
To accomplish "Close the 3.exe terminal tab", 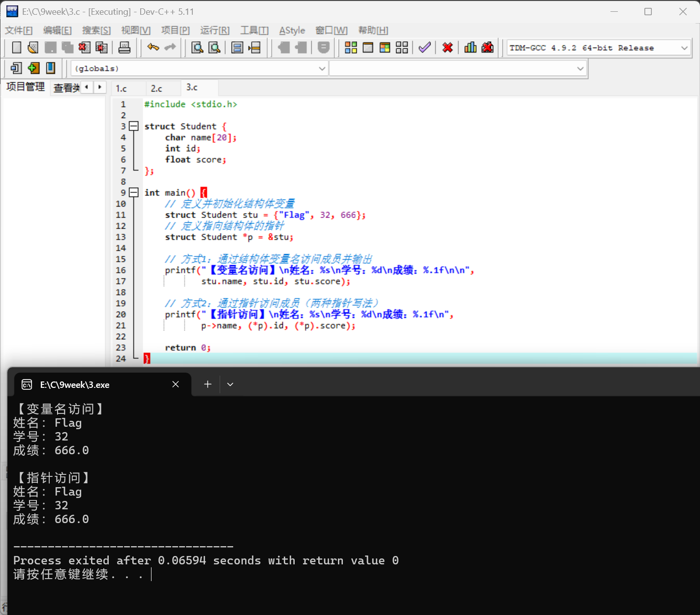I will 176,384.
